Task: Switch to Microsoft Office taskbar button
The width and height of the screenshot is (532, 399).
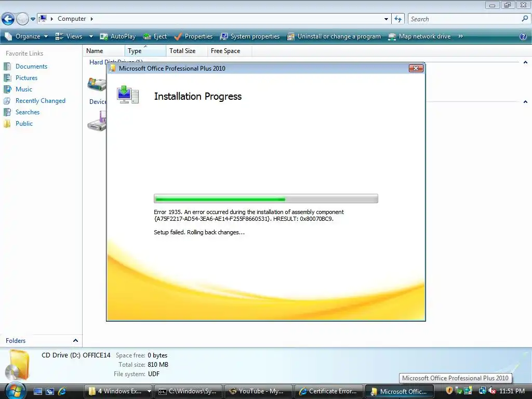Action: [x=400, y=391]
